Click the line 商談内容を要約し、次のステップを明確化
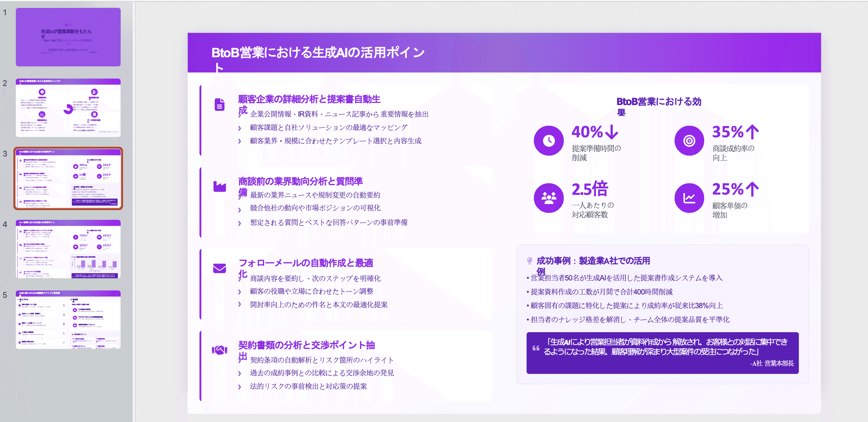This screenshot has width=868, height=422. pyautogui.click(x=315, y=279)
